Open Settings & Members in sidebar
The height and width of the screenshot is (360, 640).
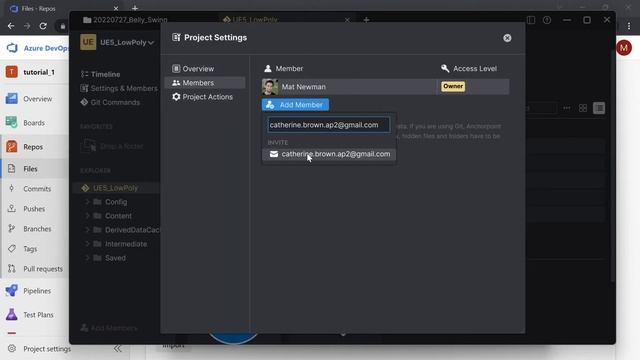[119, 88]
